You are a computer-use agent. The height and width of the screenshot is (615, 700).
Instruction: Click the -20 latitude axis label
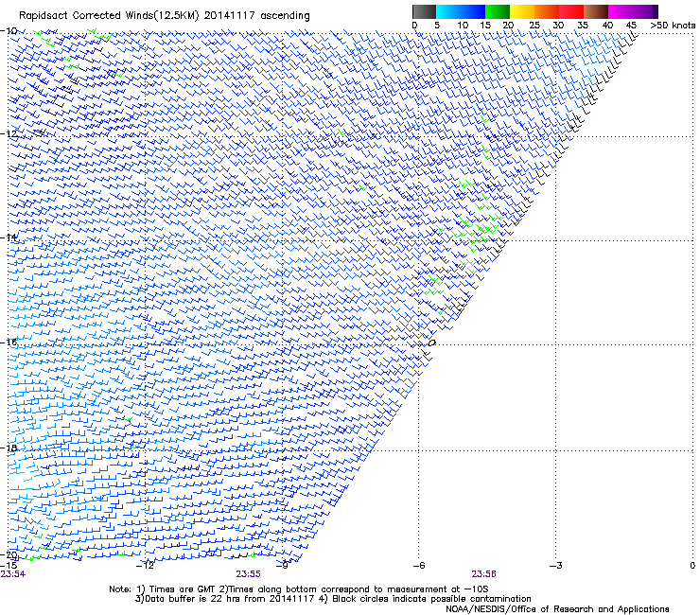point(9,555)
